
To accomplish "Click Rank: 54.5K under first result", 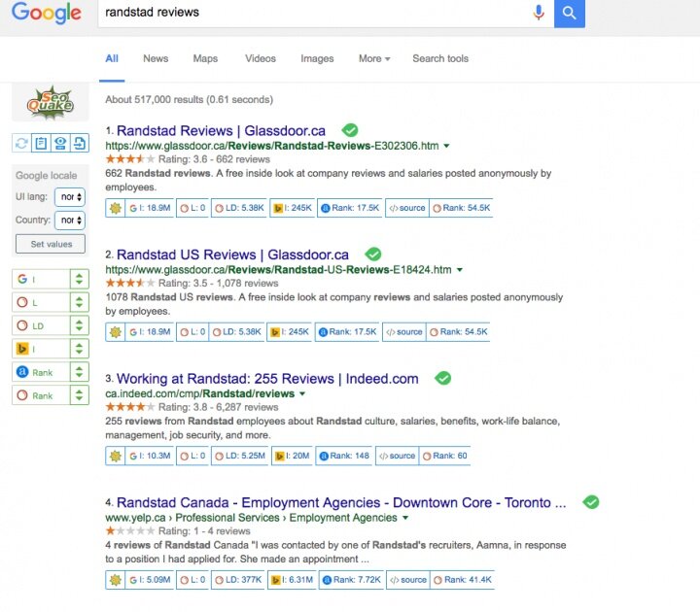I will (x=462, y=208).
